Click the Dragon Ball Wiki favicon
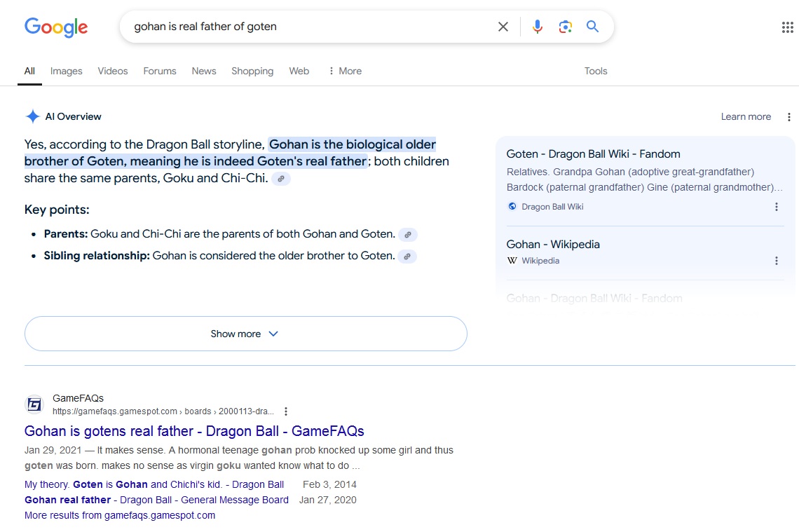 pyautogui.click(x=512, y=206)
